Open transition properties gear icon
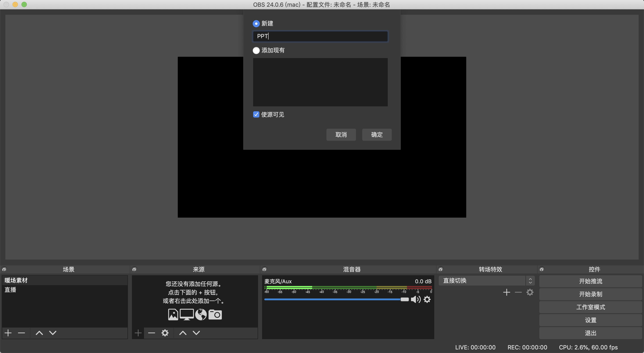Viewport: 644px width, 353px height. [x=530, y=292]
